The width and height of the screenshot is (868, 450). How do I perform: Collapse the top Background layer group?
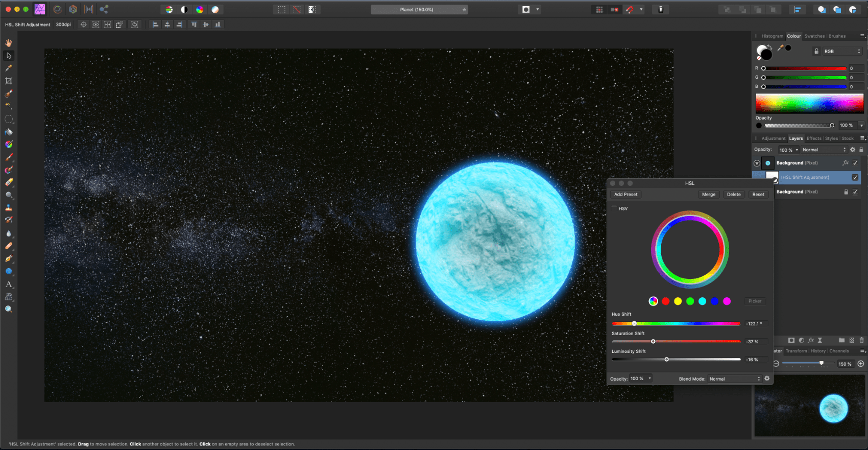[757, 163]
